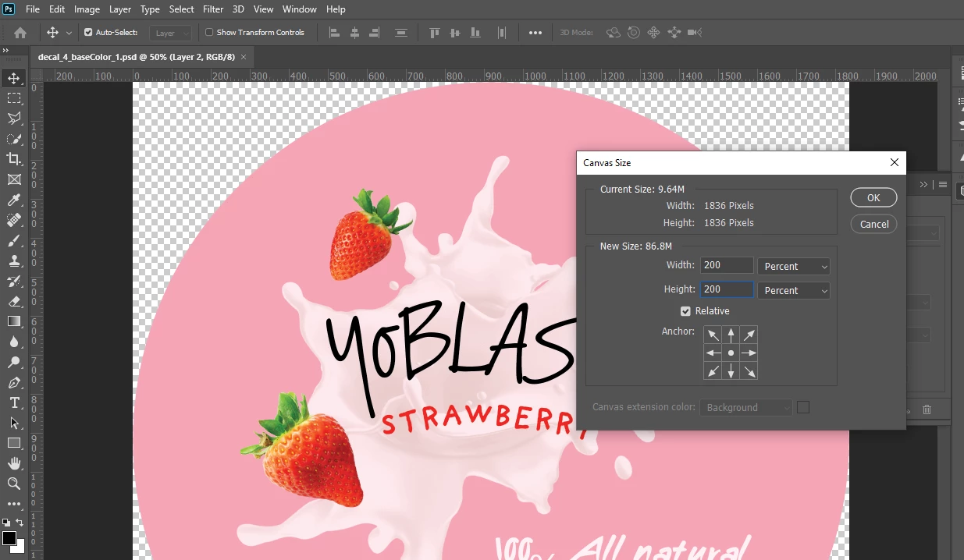
Task: Select the Path Selection tool
Action: (x=14, y=423)
